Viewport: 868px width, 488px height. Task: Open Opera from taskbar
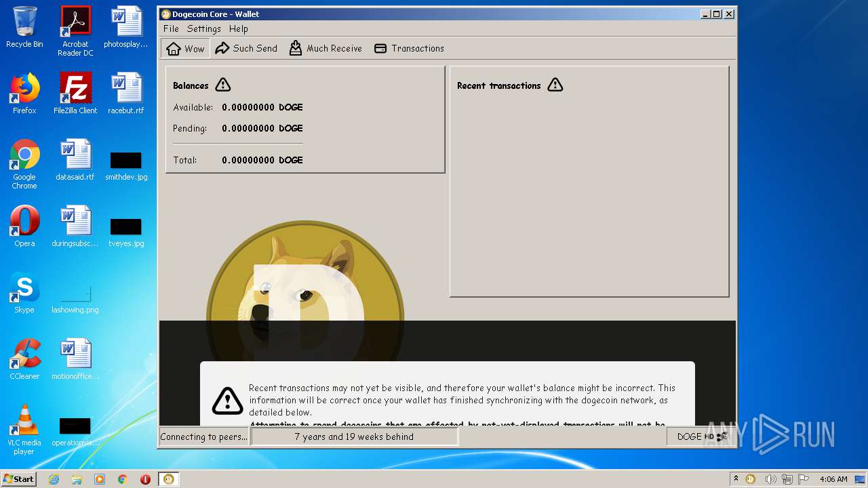coord(145,479)
